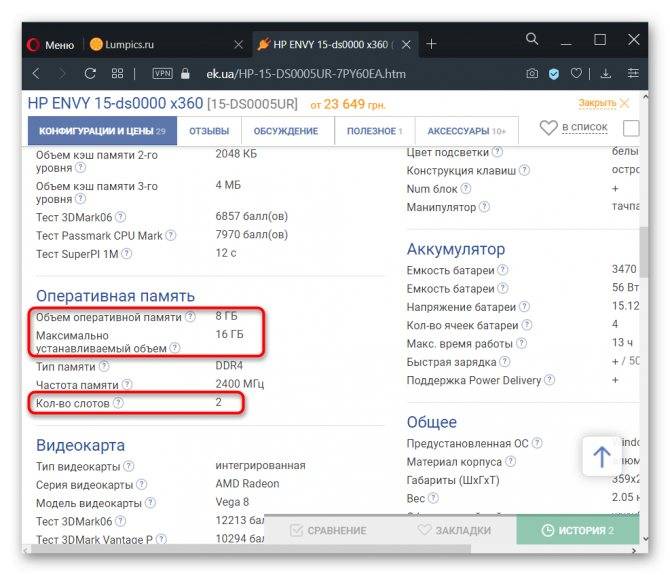This screenshot has height=575, width=670.
Task: Click help icon beside Кол-во ячеек батареи
Action: [x=527, y=325]
